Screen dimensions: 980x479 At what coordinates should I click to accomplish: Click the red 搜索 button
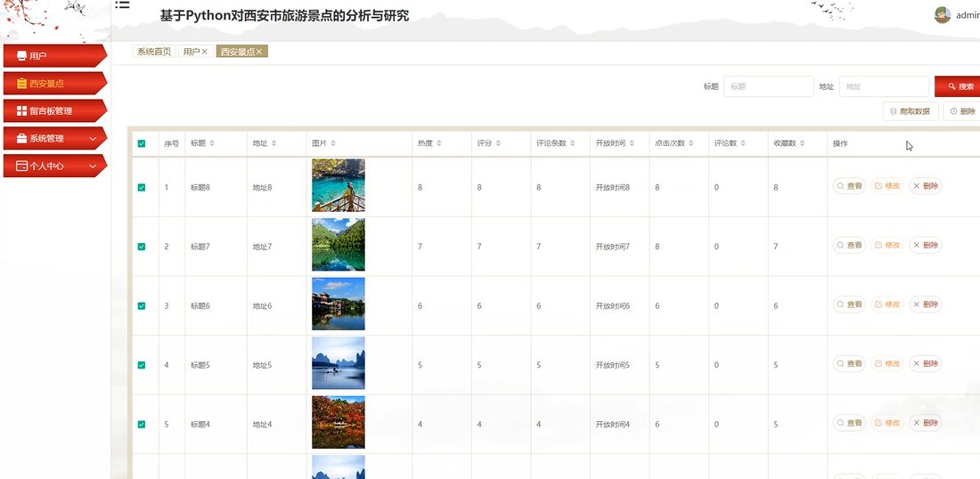958,86
